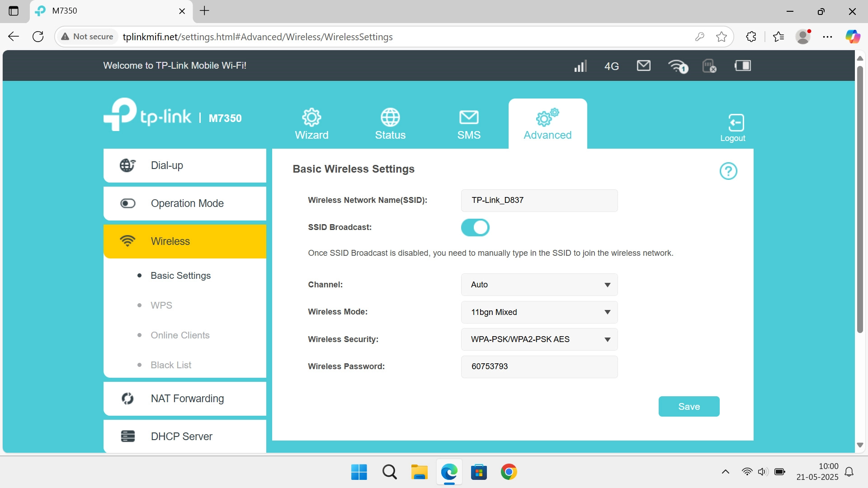868x488 pixels.
Task: Click the Save button
Action: [x=689, y=407]
